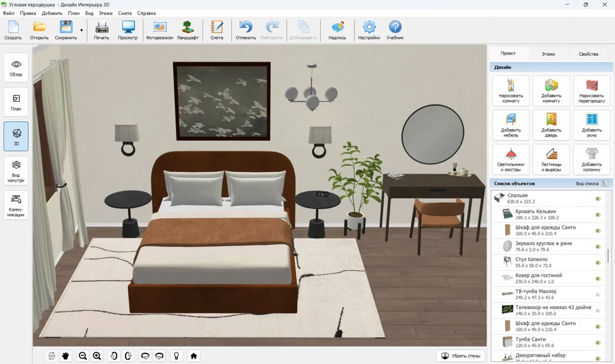Click the zoom in magnifier
This screenshot has height=364, width=615.
[x=97, y=355]
